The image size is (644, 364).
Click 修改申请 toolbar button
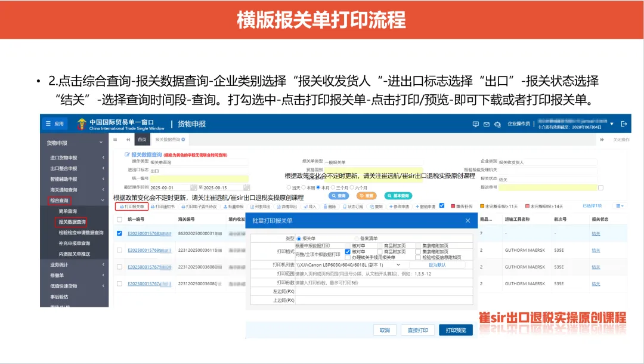point(399,206)
